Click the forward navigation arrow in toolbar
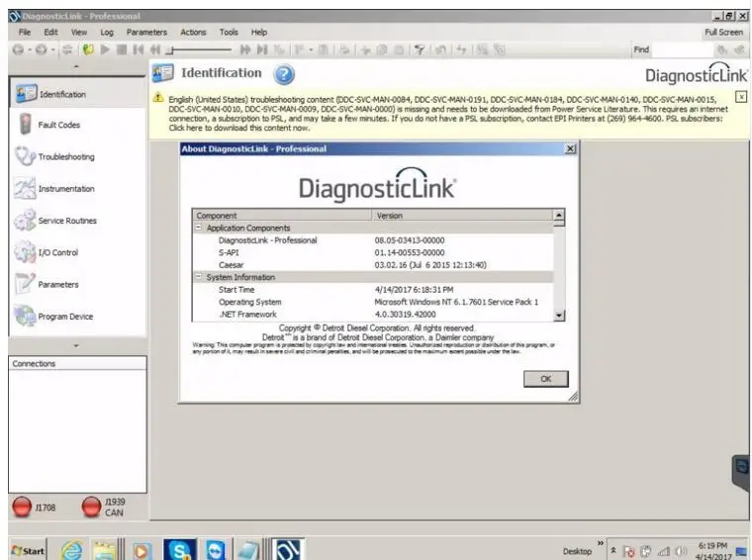The image size is (752, 560). 42,49
